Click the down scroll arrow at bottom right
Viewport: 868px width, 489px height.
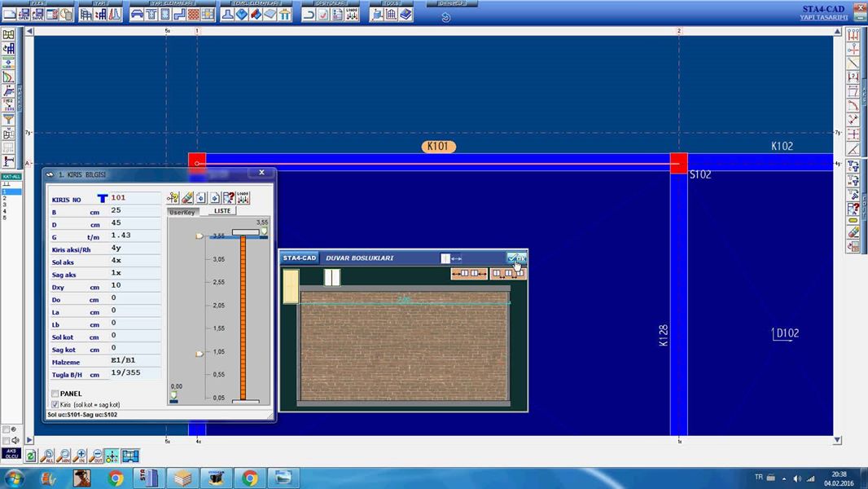coord(837,440)
